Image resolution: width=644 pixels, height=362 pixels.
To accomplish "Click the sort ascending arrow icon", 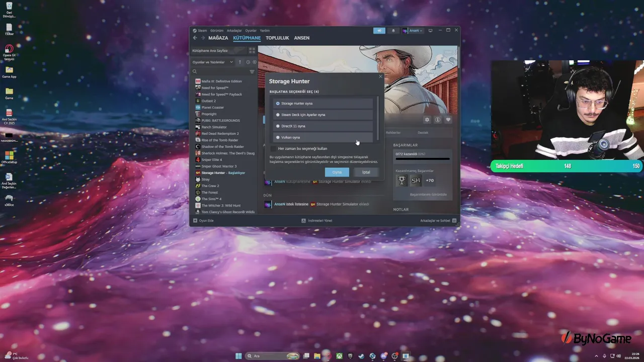I will tap(240, 62).
